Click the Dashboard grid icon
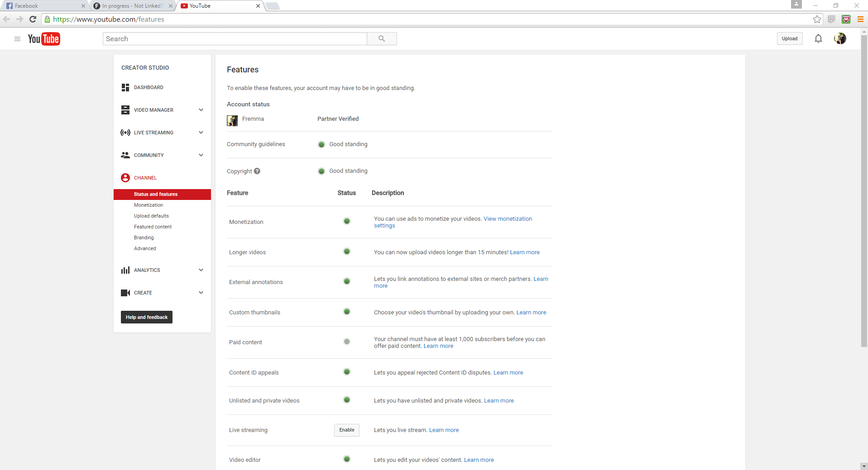This screenshot has width=868, height=470. 125,87
